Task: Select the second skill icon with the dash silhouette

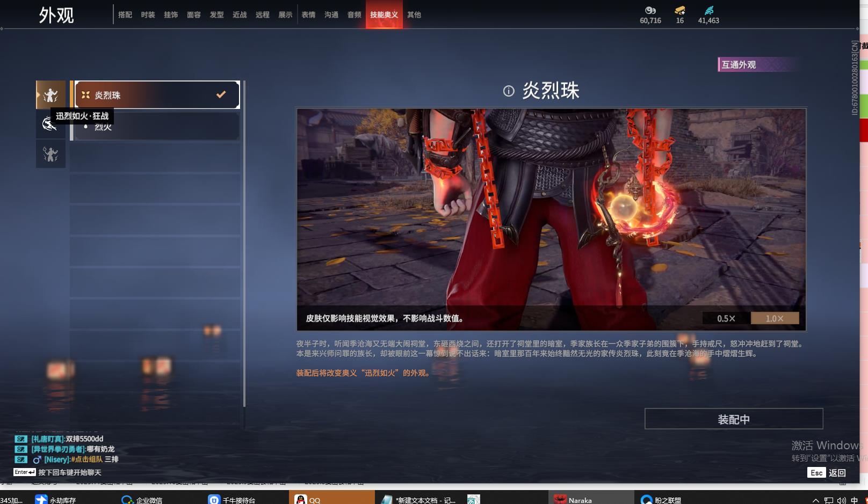Action: (x=49, y=125)
